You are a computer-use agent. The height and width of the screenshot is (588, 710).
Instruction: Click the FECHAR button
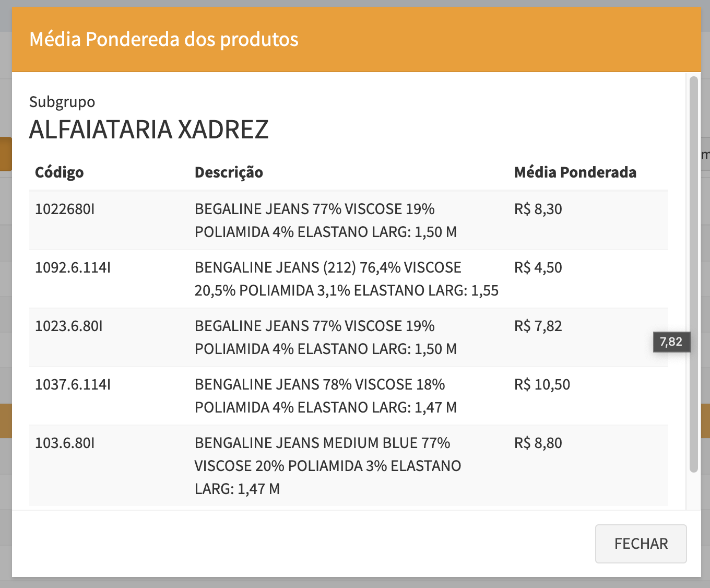(x=641, y=544)
